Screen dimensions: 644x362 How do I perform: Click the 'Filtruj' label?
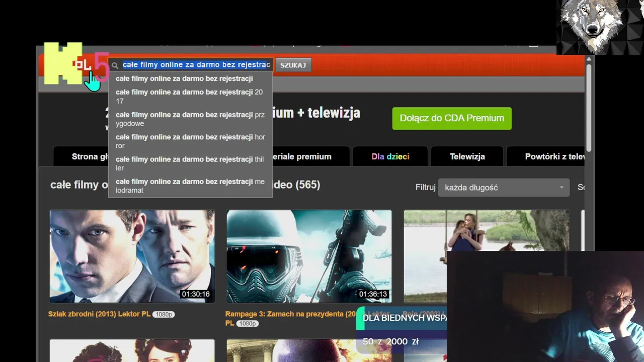point(425,188)
